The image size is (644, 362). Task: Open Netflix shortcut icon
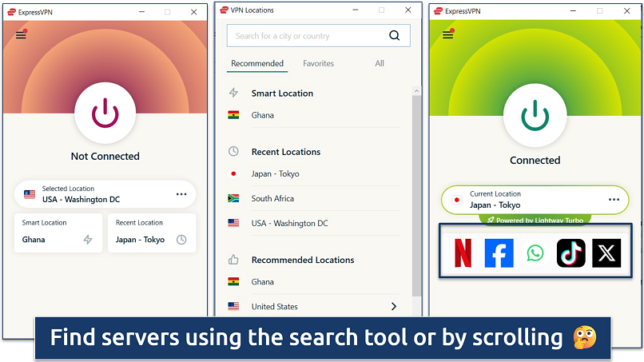click(463, 253)
